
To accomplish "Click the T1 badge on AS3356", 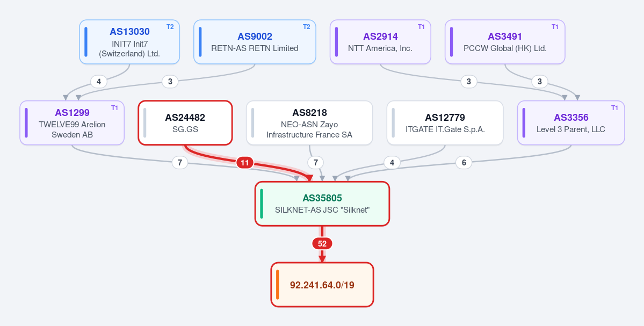I will tap(614, 107).
